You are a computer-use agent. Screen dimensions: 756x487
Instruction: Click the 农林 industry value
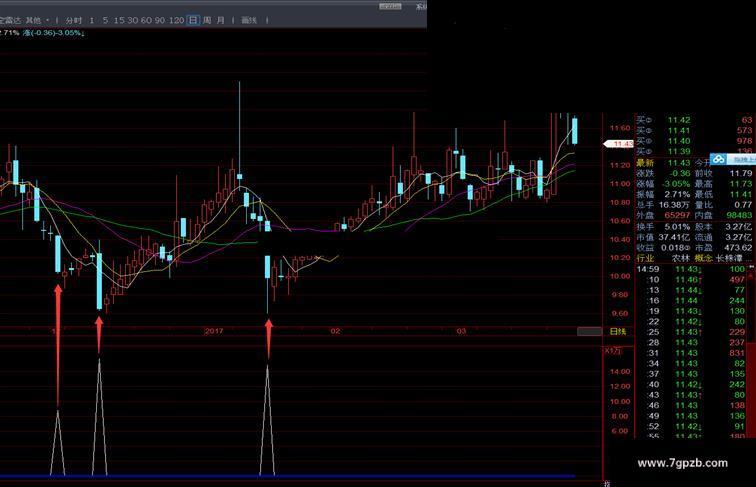tap(681, 258)
